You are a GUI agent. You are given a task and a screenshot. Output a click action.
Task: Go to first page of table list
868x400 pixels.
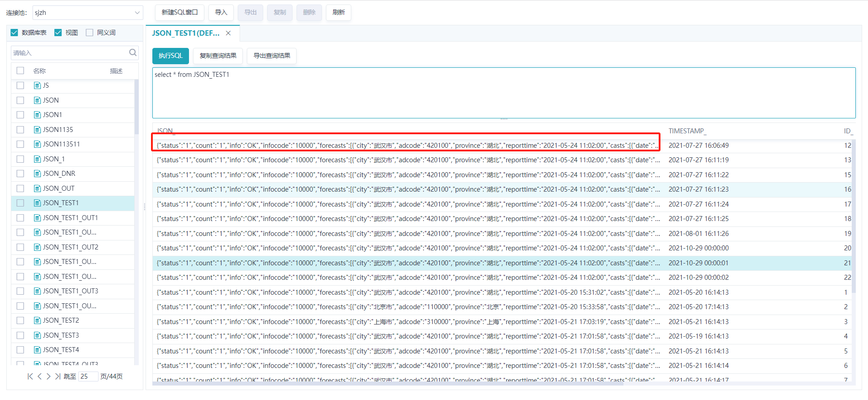click(x=30, y=376)
